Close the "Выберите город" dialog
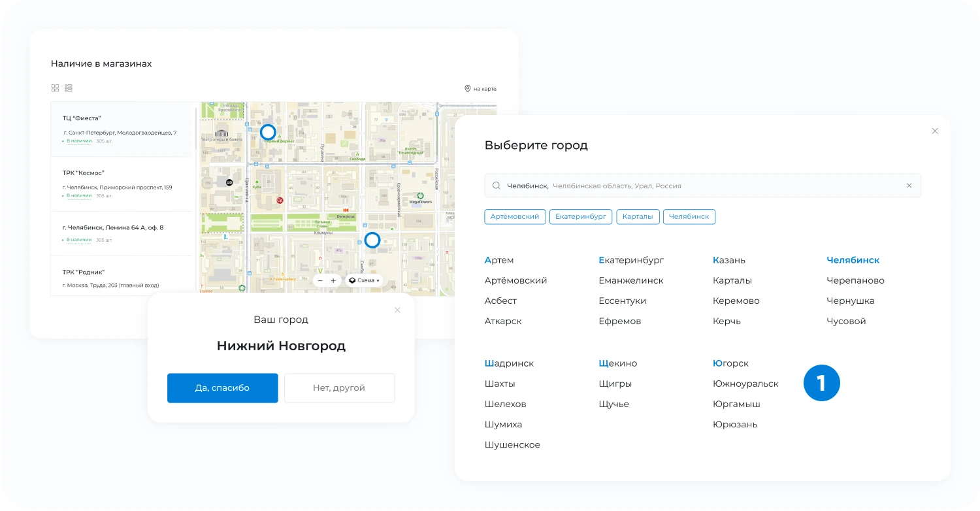This screenshot has width=980, height=511. click(935, 131)
